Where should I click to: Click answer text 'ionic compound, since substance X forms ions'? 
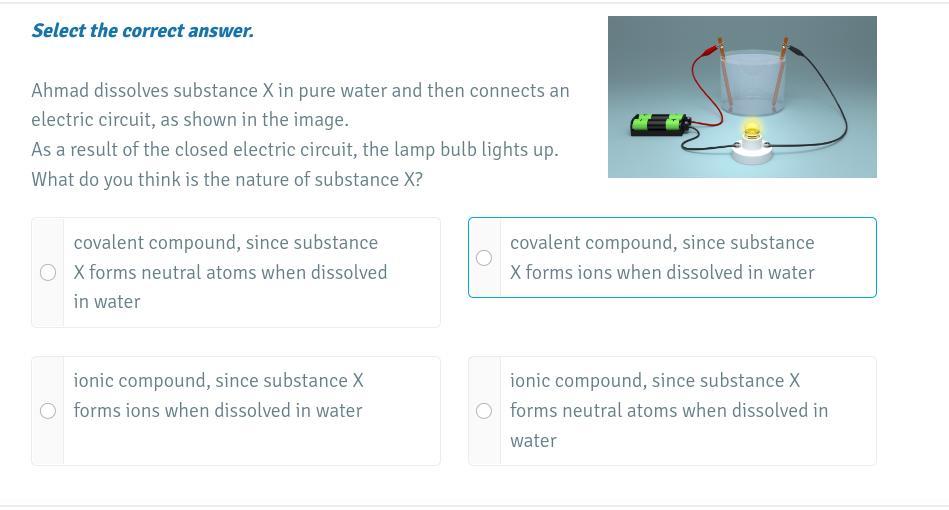(218, 396)
